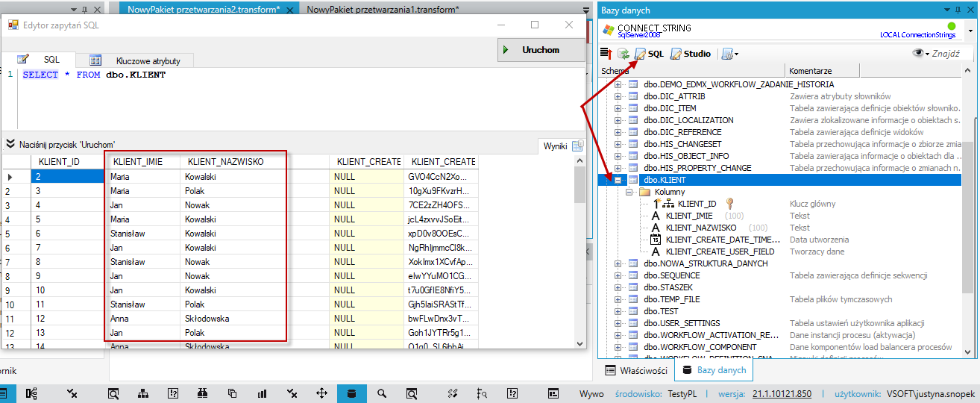Sort by the KLIENT_IMIE column header
Screen dimensions: 980x403
coord(143,162)
